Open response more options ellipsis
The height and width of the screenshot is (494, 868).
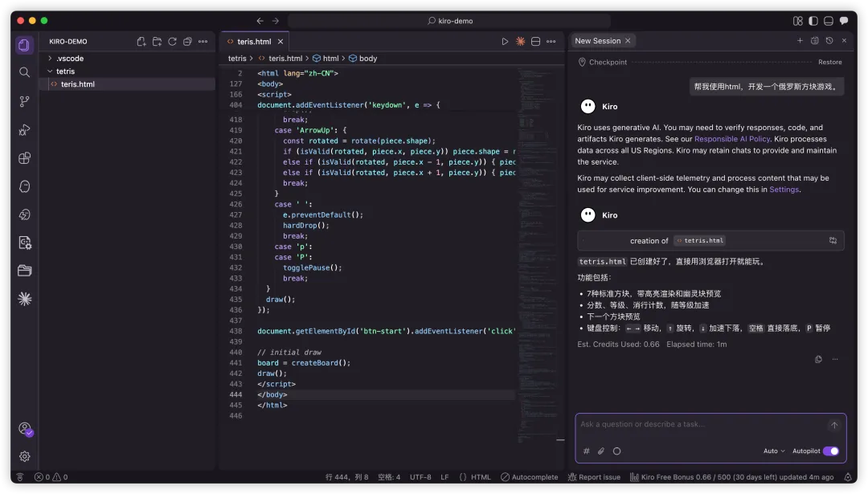pyautogui.click(x=835, y=359)
